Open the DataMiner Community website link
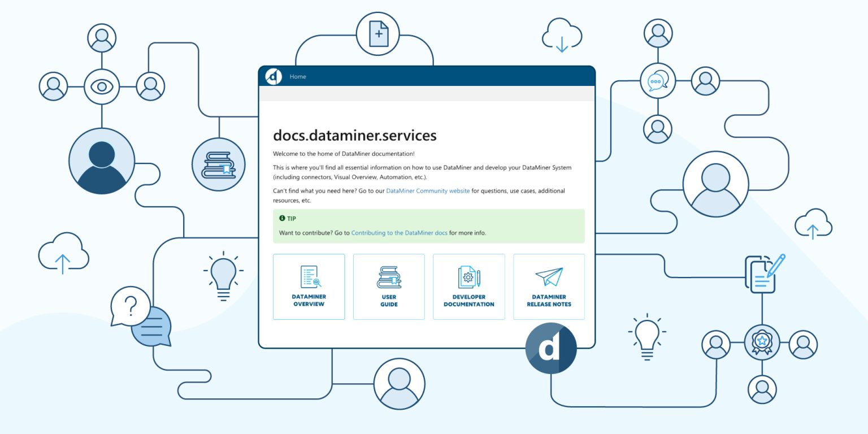Image resolution: width=868 pixels, height=434 pixels. [427, 191]
